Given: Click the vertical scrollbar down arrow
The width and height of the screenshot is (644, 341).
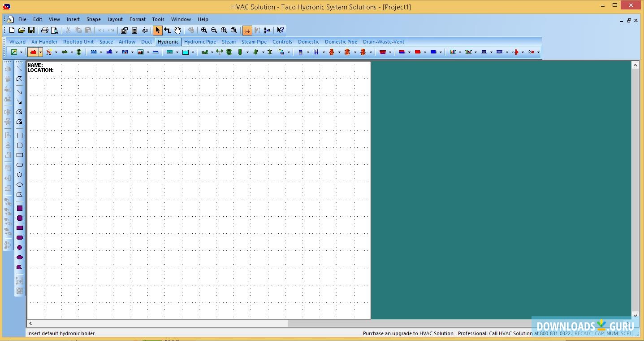Looking at the screenshot, I should [x=635, y=315].
